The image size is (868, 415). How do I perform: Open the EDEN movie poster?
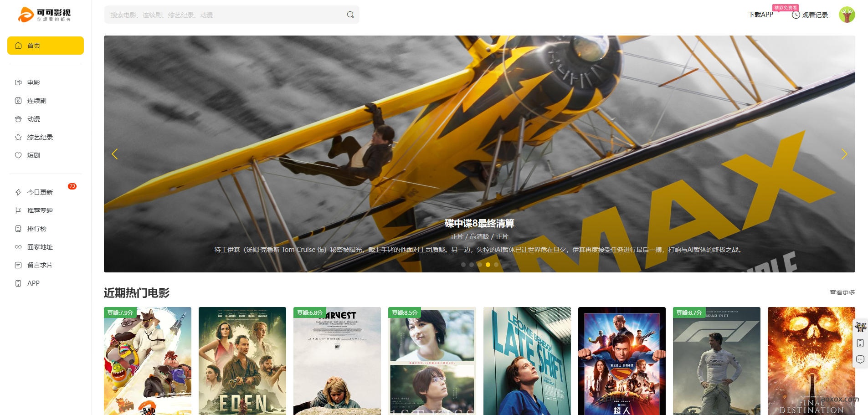(x=242, y=361)
